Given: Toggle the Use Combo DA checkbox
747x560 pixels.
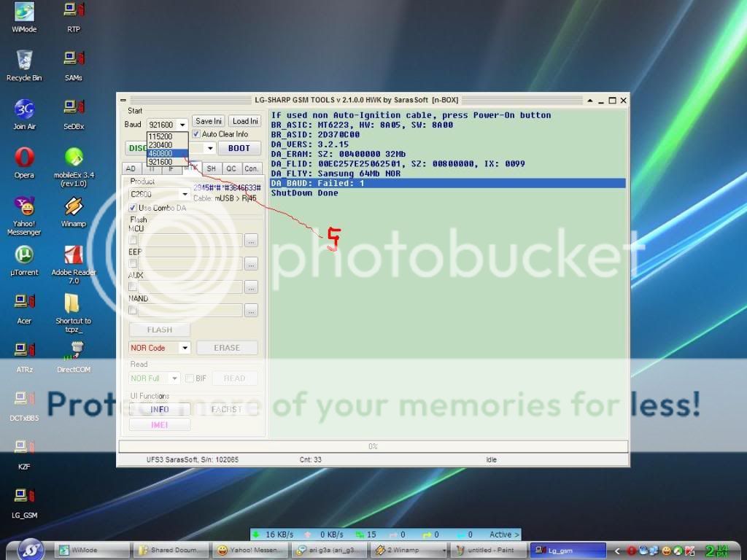Looking at the screenshot, I should (x=133, y=208).
